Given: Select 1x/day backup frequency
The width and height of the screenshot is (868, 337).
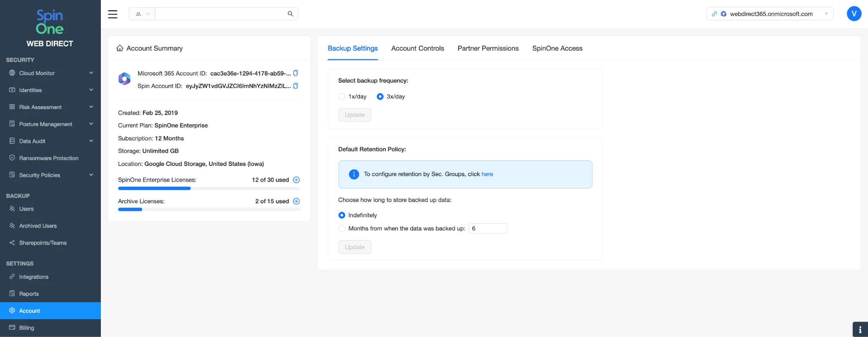Looking at the screenshot, I should click(x=342, y=97).
